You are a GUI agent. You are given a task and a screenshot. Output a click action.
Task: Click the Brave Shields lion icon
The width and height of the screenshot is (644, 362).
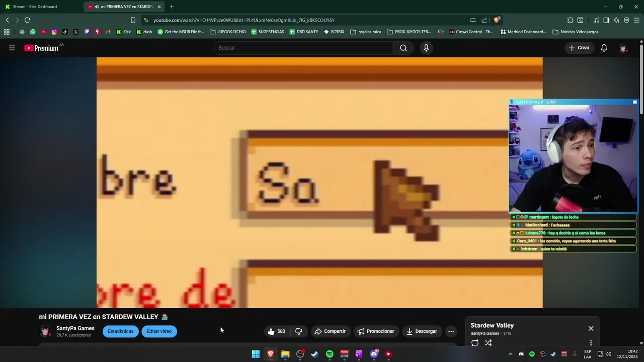pyautogui.click(x=497, y=20)
